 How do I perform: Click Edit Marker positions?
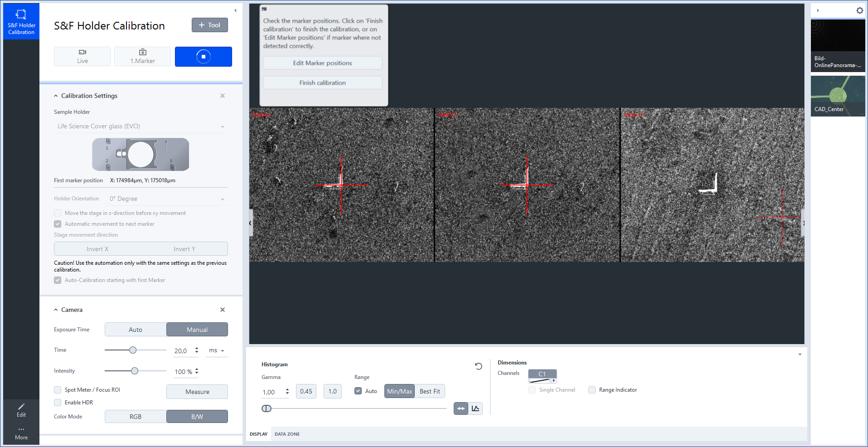[322, 63]
